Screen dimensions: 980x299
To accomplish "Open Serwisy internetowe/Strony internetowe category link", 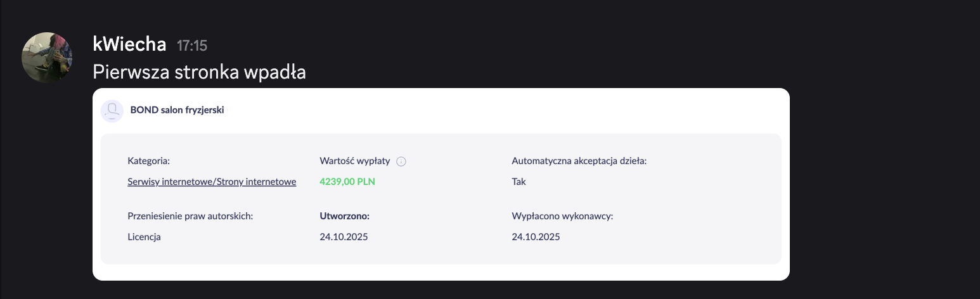I will click(x=212, y=182).
